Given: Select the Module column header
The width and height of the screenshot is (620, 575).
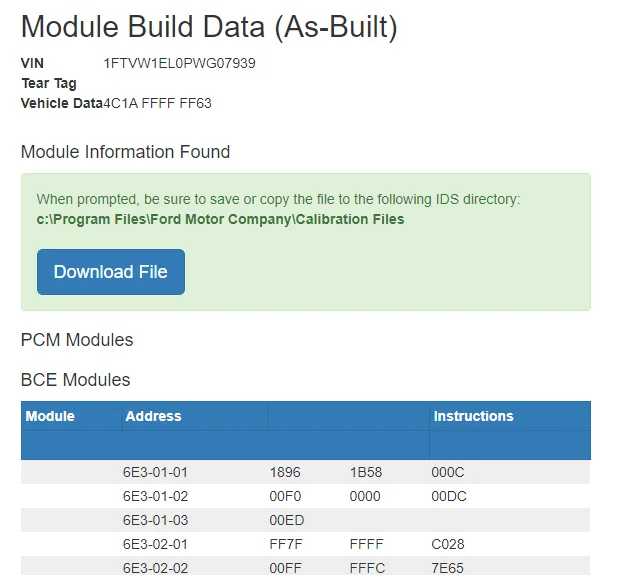Looking at the screenshot, I should click(x=50, y=416).
